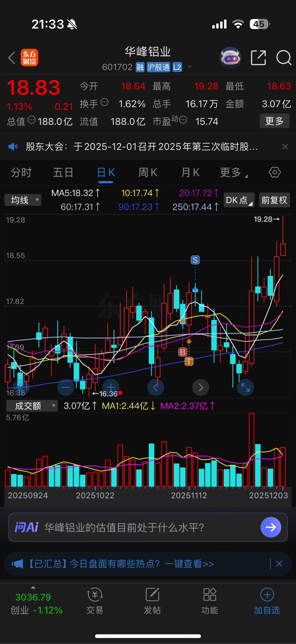The height and width of the screenshot is (644, 296).
Task: Tap the MA2:2.37亿 volume label
Action: pyautogui.click(x=188, y=406)
